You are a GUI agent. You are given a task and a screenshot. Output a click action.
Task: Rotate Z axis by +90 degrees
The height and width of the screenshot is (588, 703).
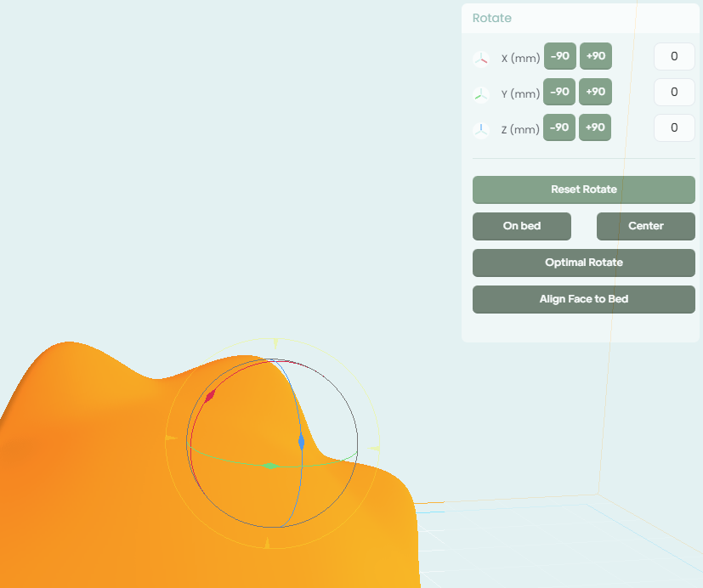[x=596, y=127]
